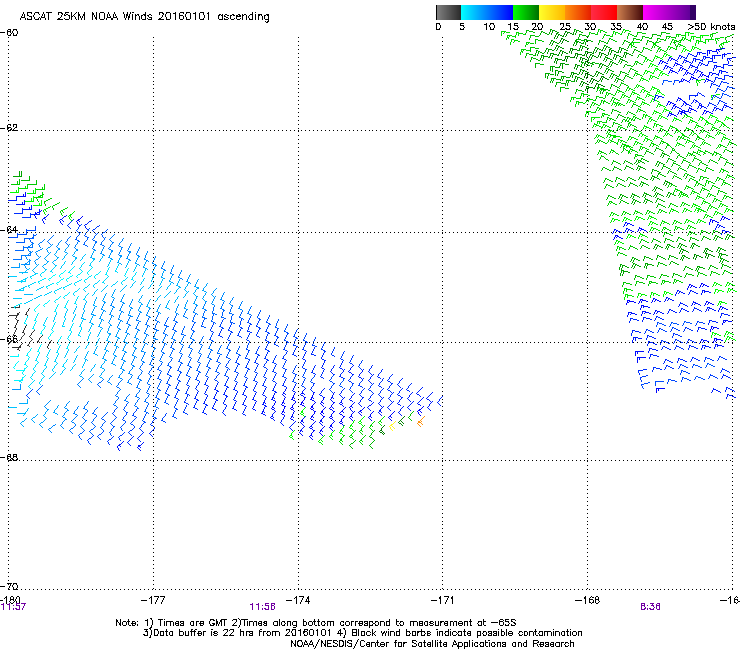
Task: Click the -60 latitude label
Action: click(x=9, y=33)
